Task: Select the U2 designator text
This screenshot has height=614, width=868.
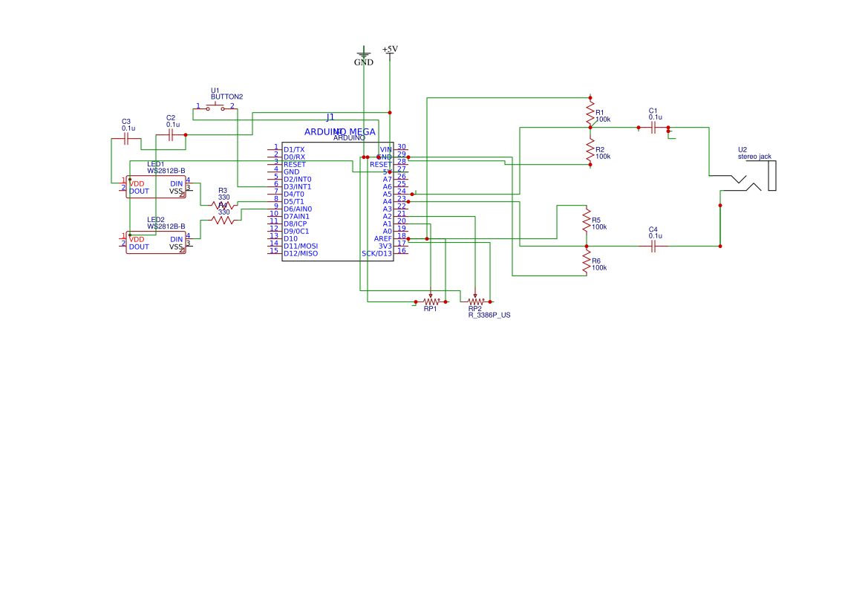Action: [743, 150]
